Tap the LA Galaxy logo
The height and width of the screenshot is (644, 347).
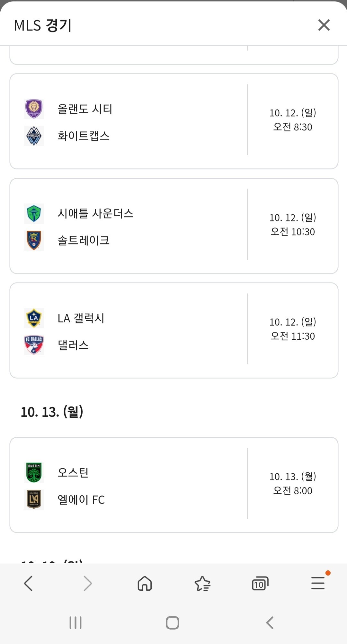pyautogui.click(x=34, y=318)
